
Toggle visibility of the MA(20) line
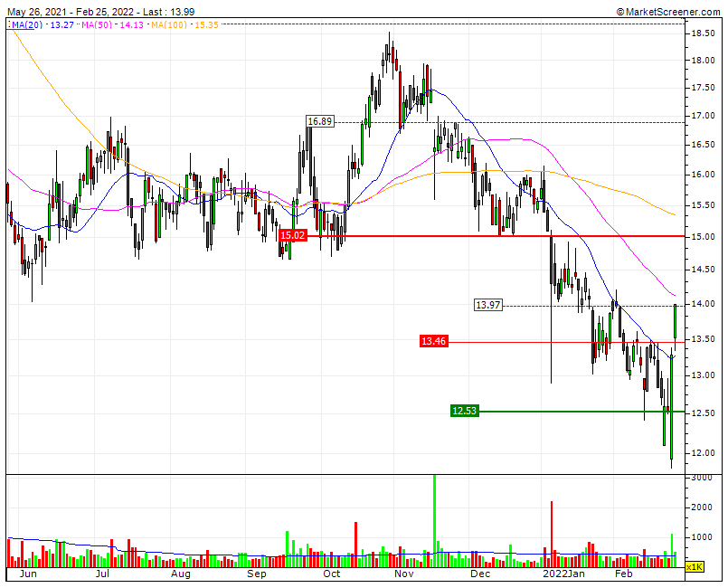(24, 28)
